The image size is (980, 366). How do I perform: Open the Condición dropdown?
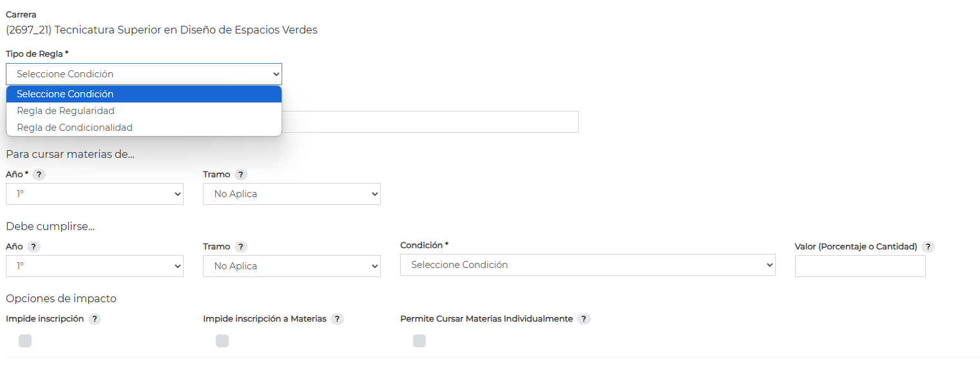click(587, 265)
